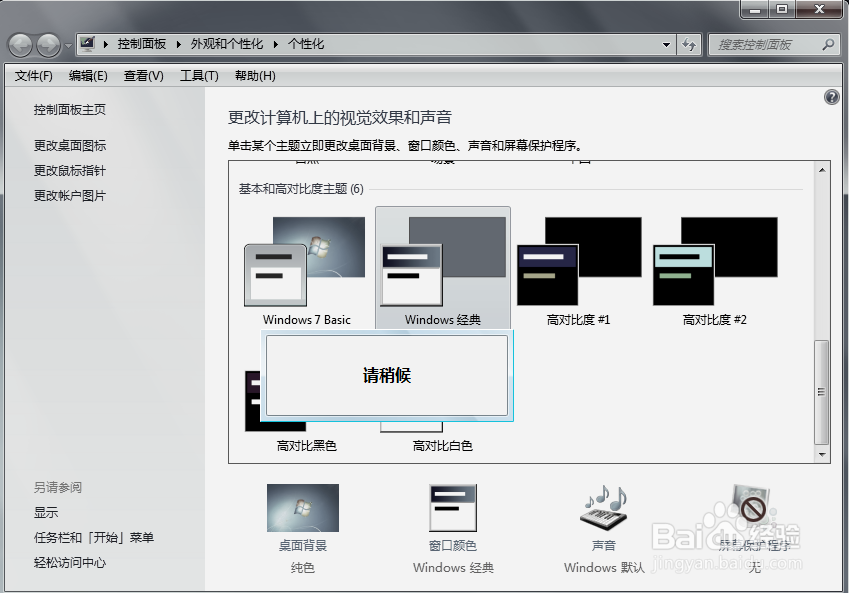Click the refresh button

coord(689,44)
